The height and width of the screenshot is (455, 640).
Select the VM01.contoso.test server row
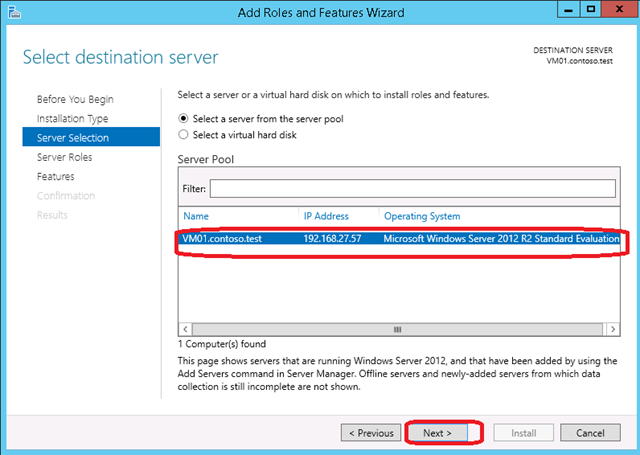(x=399, y=238)
